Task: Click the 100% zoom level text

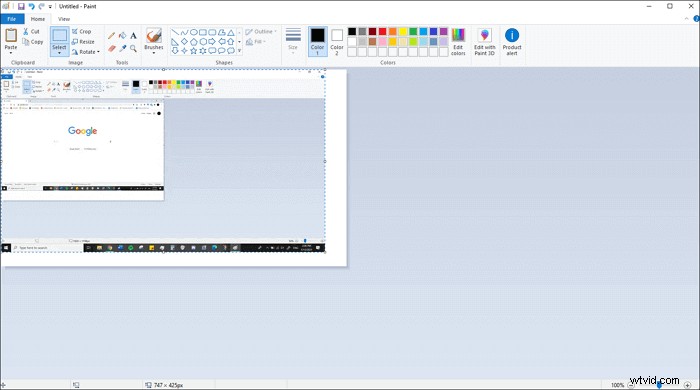Action: tap(617, 385)
